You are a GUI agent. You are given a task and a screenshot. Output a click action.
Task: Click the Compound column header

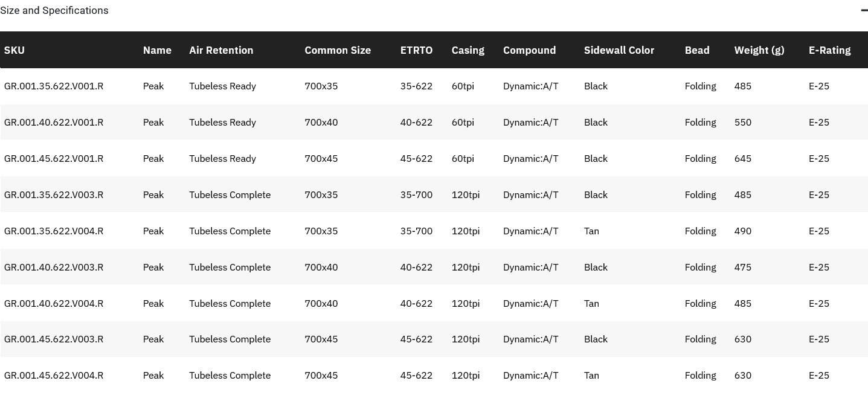[529, 50]
